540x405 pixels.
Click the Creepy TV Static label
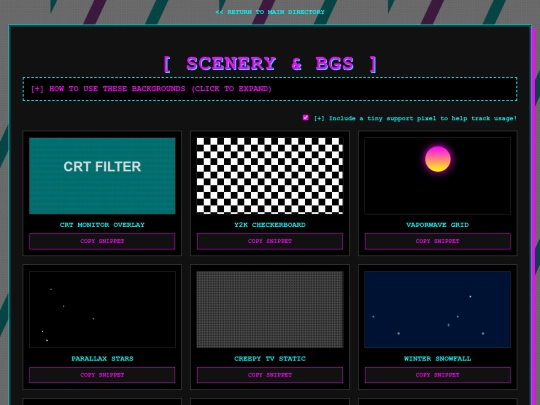tap(270, 359)
